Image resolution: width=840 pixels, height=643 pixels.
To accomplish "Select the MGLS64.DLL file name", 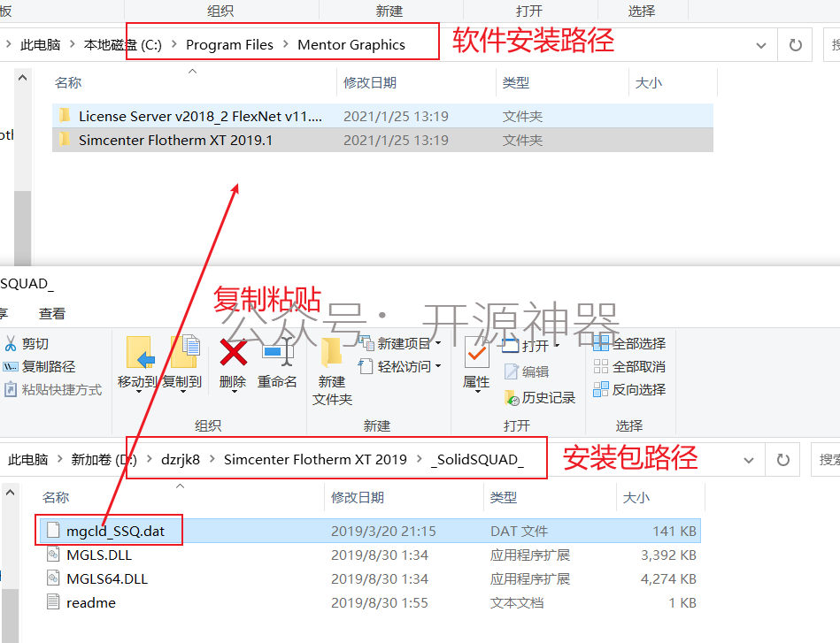I will pos(106,578).
